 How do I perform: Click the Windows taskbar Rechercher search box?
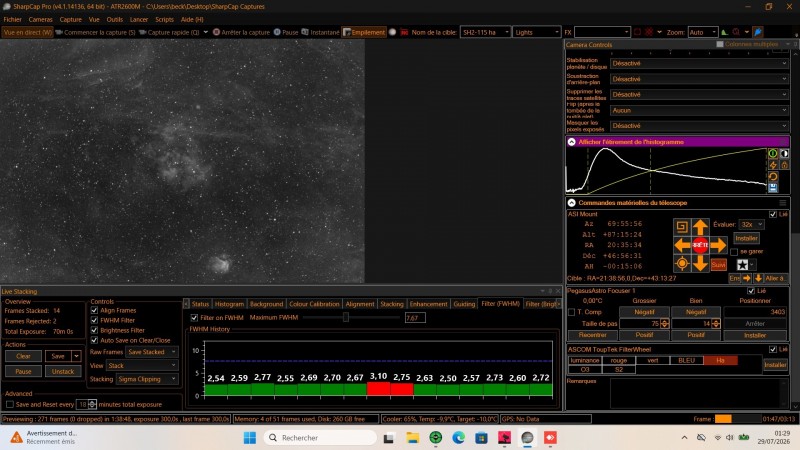(320, 438)
